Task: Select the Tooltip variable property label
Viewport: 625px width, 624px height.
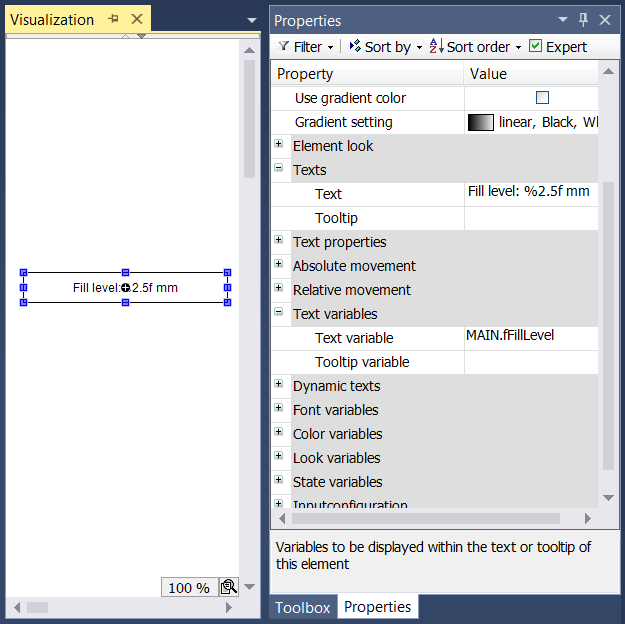Action: pos(362,362)
